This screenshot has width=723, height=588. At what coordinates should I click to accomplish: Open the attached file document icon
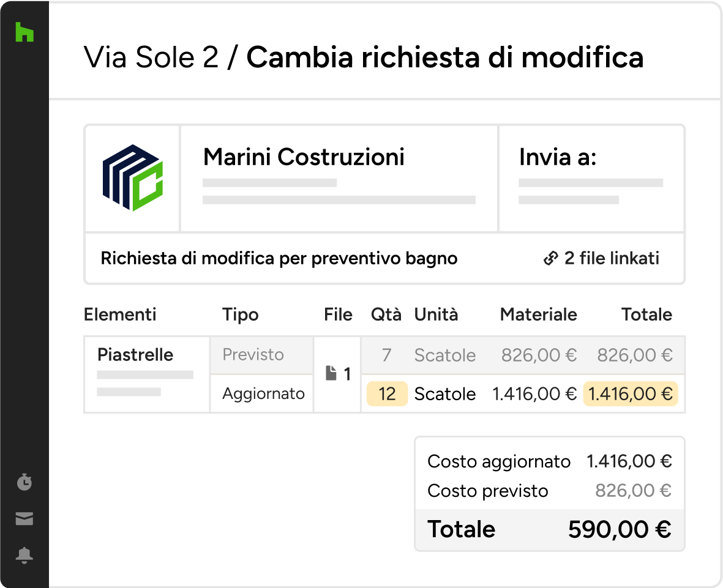click(331, 373)
